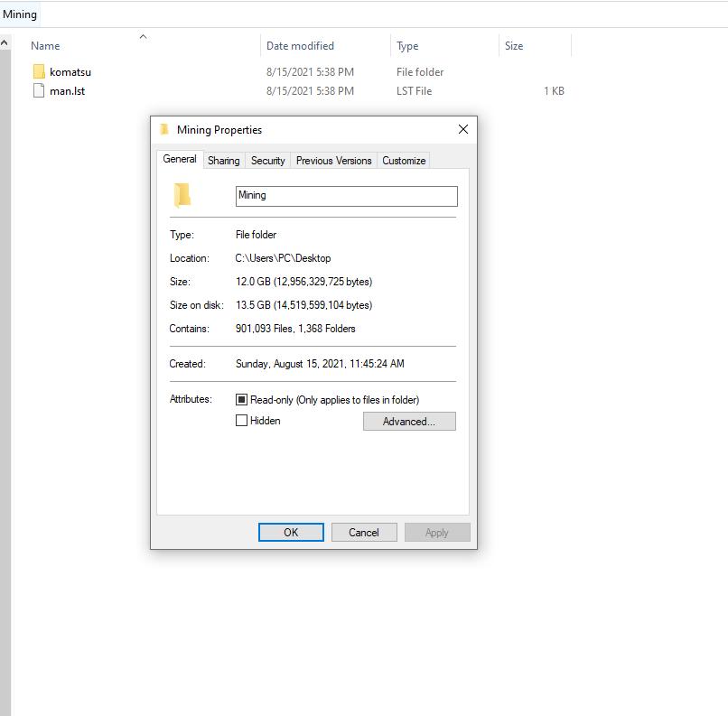This screenshot has height=716, width=728.
Task: Click the sort arrow above Name column
Action: coord(143,37)
